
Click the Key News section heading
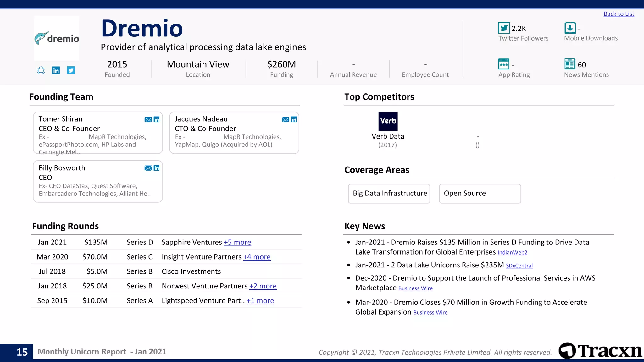point(365,226)
